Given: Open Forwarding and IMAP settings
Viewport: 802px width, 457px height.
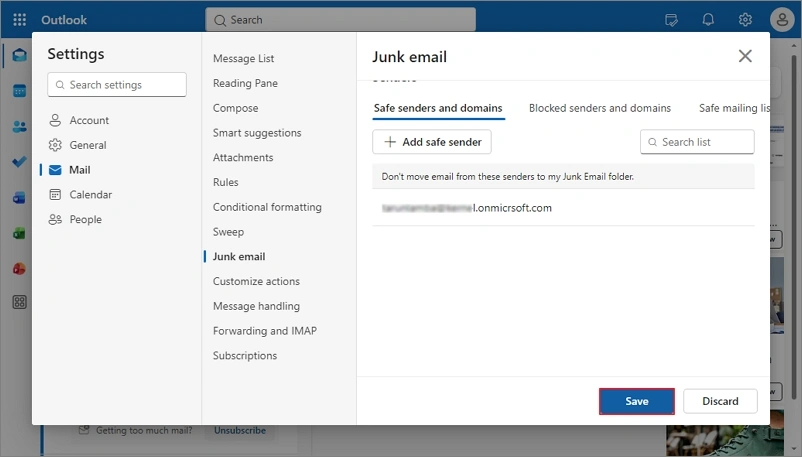Looking at the screenshot, I should (x=264, y=331).
